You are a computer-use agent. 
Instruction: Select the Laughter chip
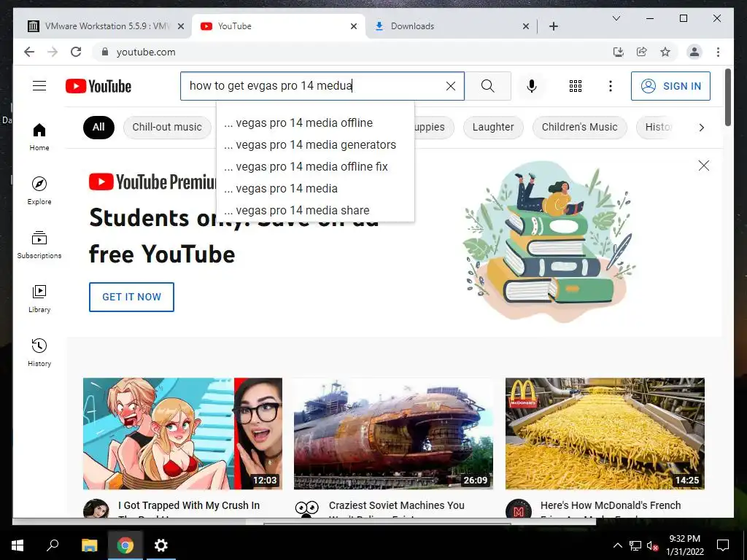493,127
